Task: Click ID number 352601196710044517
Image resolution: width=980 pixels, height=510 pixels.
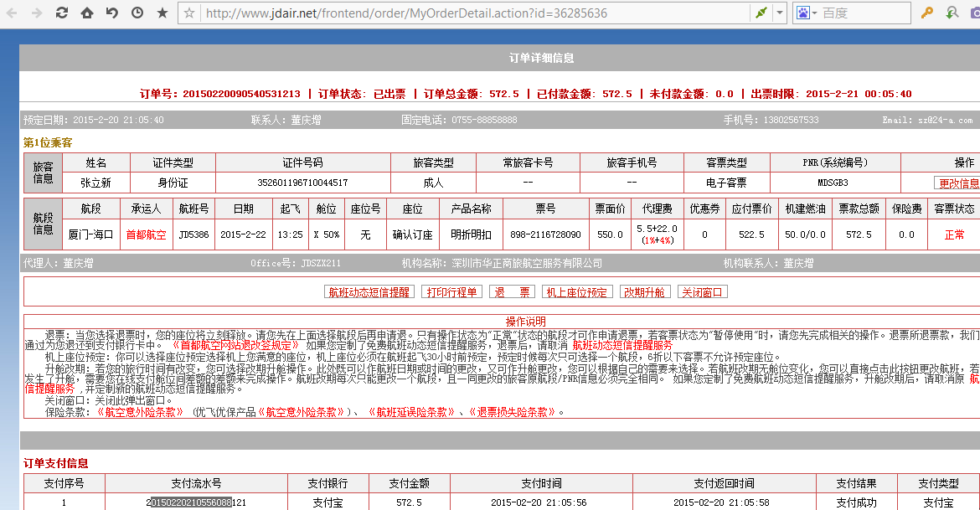Action: tap(302, 183)
